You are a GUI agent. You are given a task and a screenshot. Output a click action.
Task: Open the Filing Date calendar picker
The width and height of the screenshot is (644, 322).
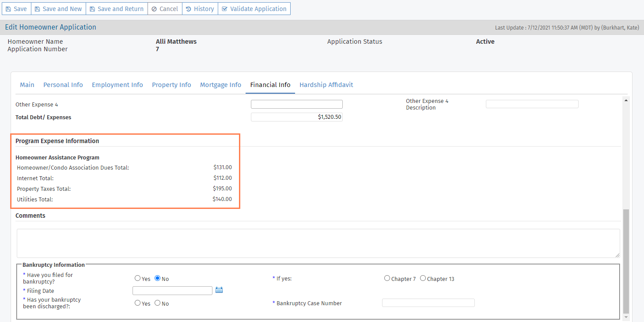(219, 290)
